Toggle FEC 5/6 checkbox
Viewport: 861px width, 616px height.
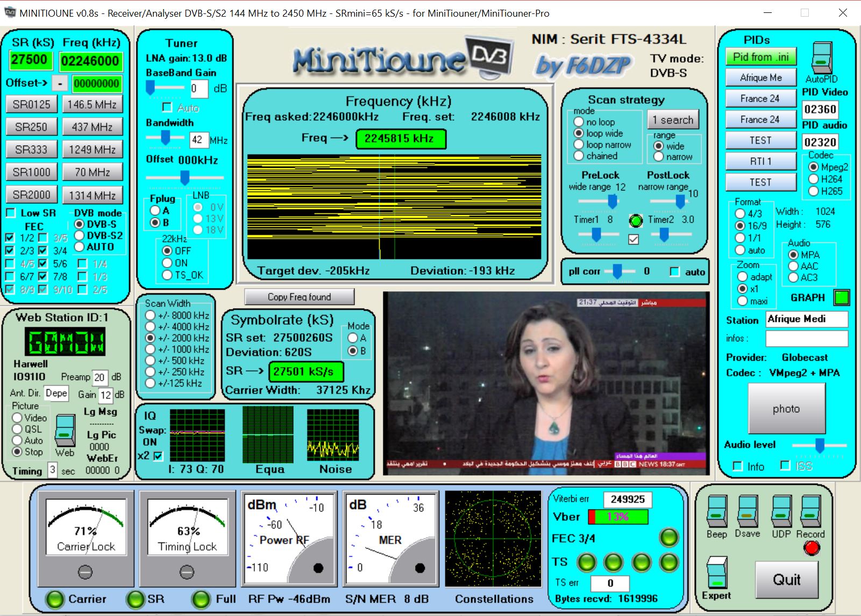pos(43,263)
